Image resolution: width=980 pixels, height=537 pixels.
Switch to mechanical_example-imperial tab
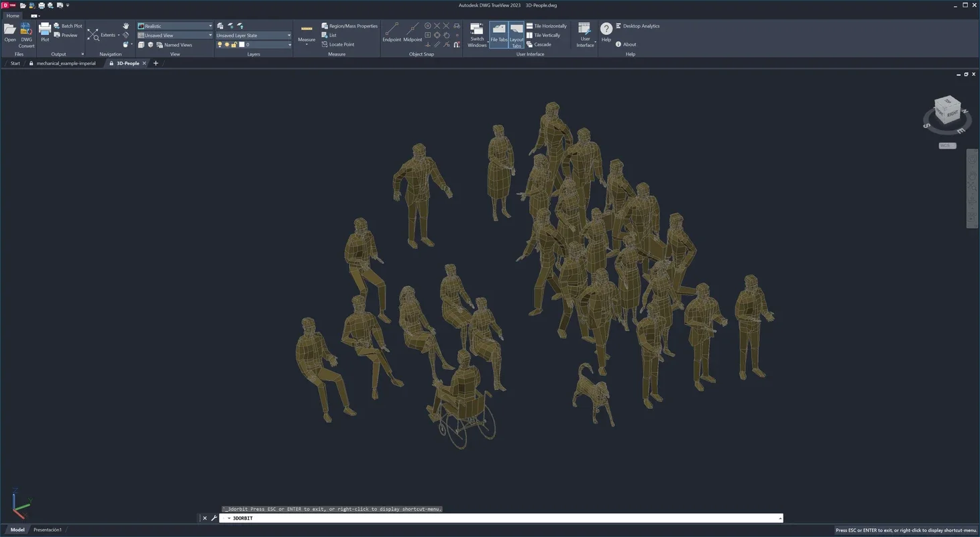tap(66, 63)
